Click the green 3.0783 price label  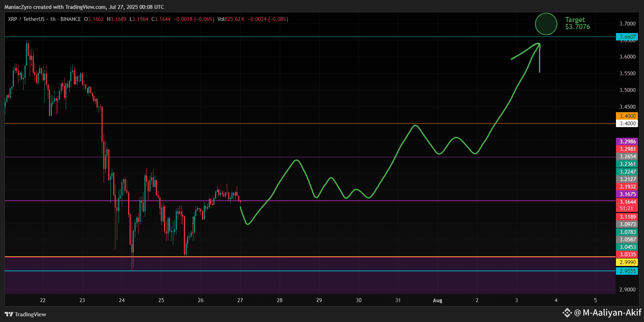[x=627, y=232]
